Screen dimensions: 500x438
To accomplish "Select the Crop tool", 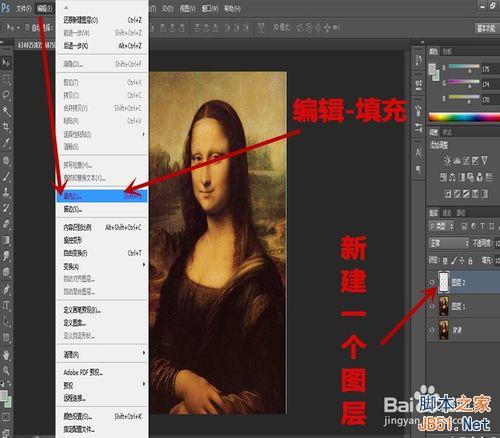I will pos(6,127).
